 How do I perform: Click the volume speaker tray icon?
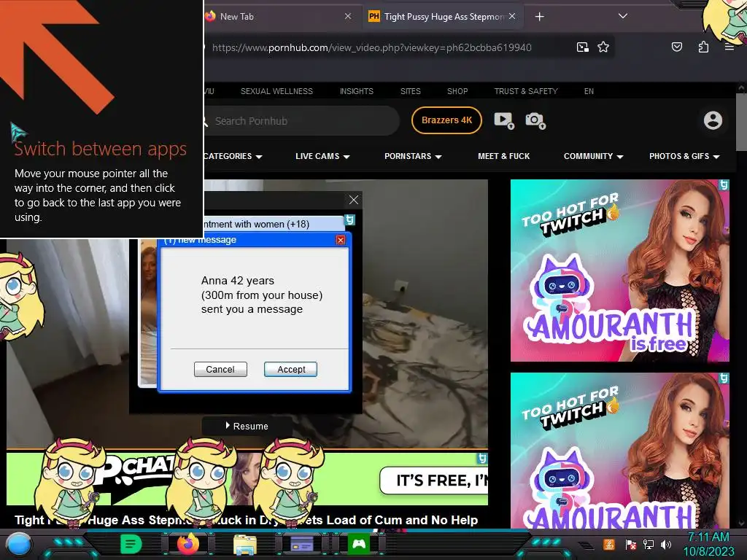click(666, 544)
